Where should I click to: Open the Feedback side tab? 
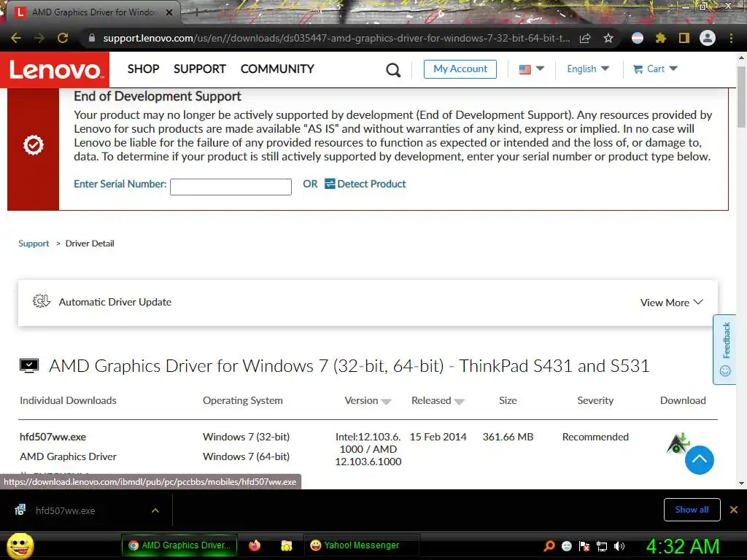tap(725, 349)
